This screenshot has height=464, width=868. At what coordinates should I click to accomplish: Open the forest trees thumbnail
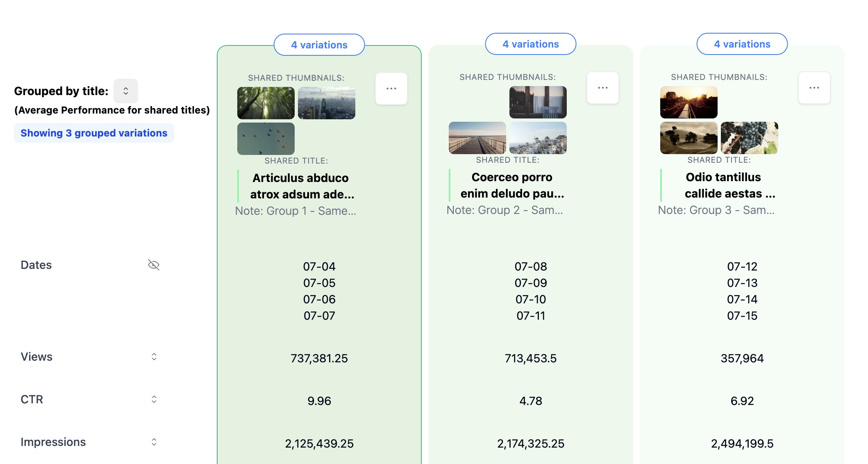(266, 103)
